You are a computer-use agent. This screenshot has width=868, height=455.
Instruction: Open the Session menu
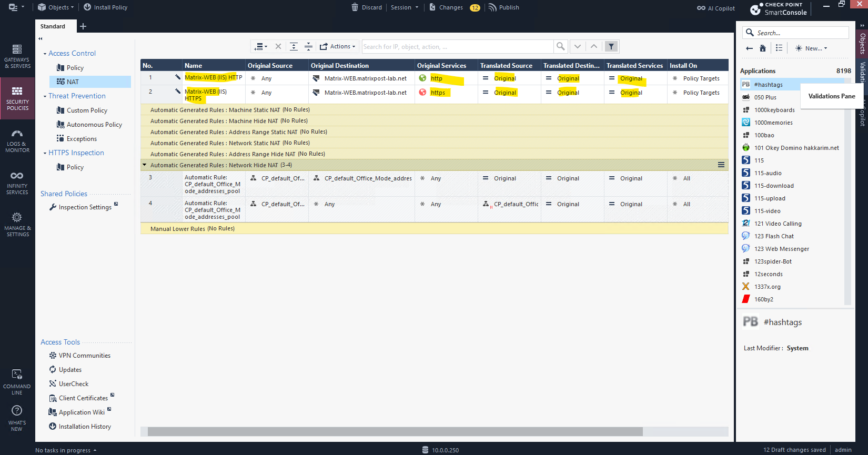404,7
